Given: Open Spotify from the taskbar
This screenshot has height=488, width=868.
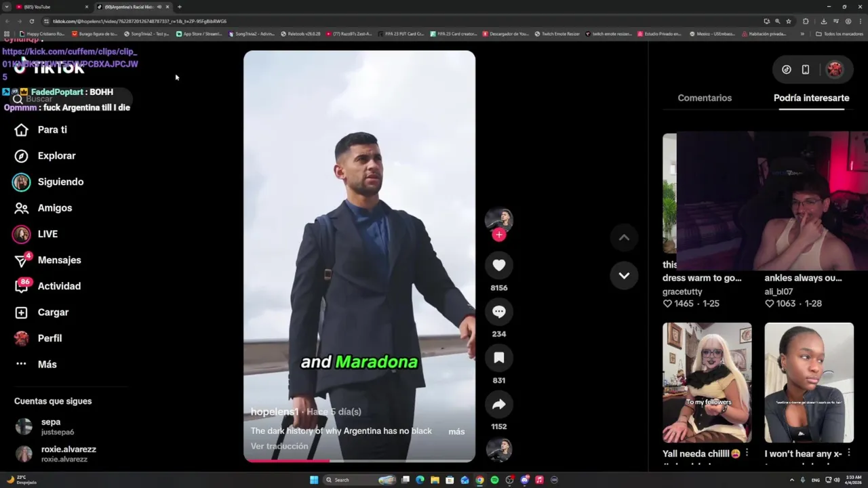Looking at the screenshot, I should tap(494, 480).
